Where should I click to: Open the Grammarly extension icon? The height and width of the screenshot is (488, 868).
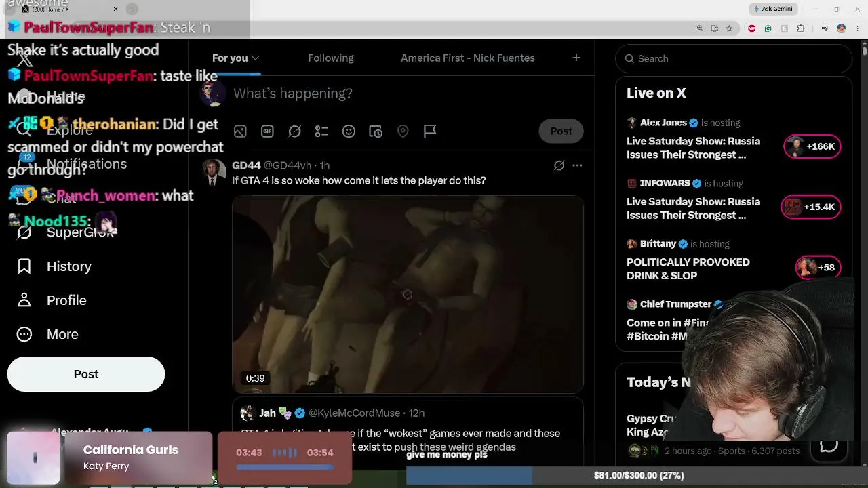pos(768,28)
